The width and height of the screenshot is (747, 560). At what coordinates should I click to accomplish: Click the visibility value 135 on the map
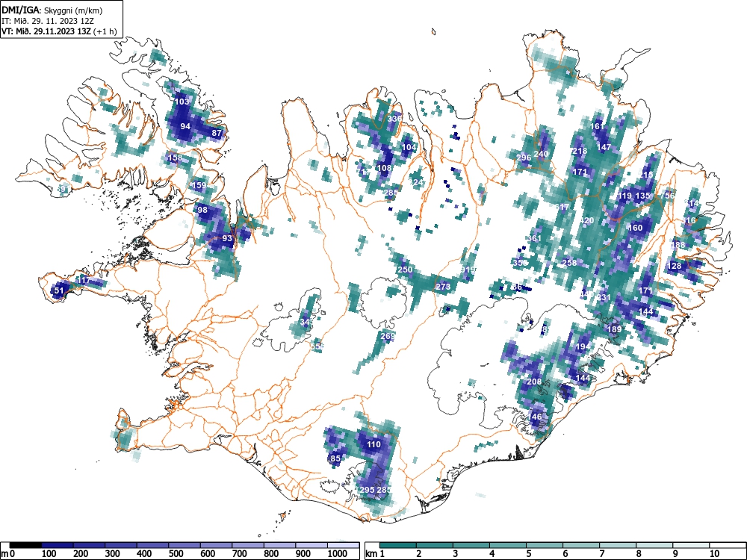click(642, 196)
